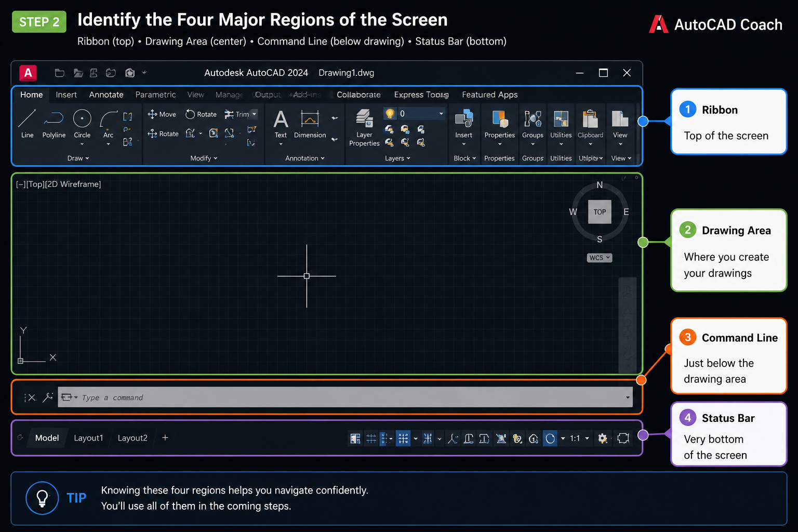Image resolution: width=798 pixels, height=532 pixels.
Task: Open the annotation scale 1:1 dropdown
Action: click(587, 438)
